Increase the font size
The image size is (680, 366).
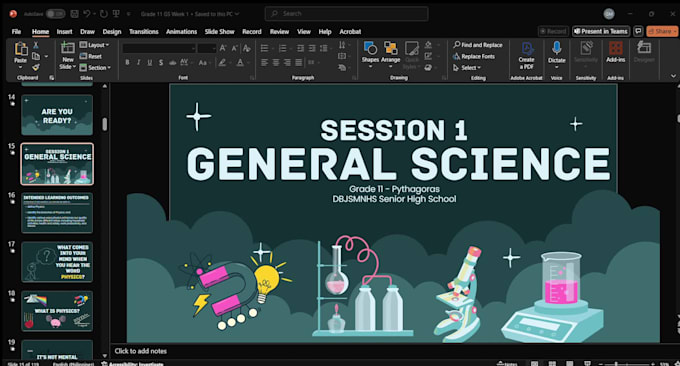point(223,48)
